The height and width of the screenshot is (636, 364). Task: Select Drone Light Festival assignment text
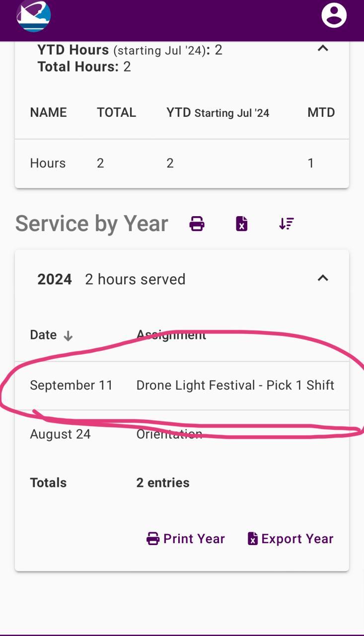(235, 385)
